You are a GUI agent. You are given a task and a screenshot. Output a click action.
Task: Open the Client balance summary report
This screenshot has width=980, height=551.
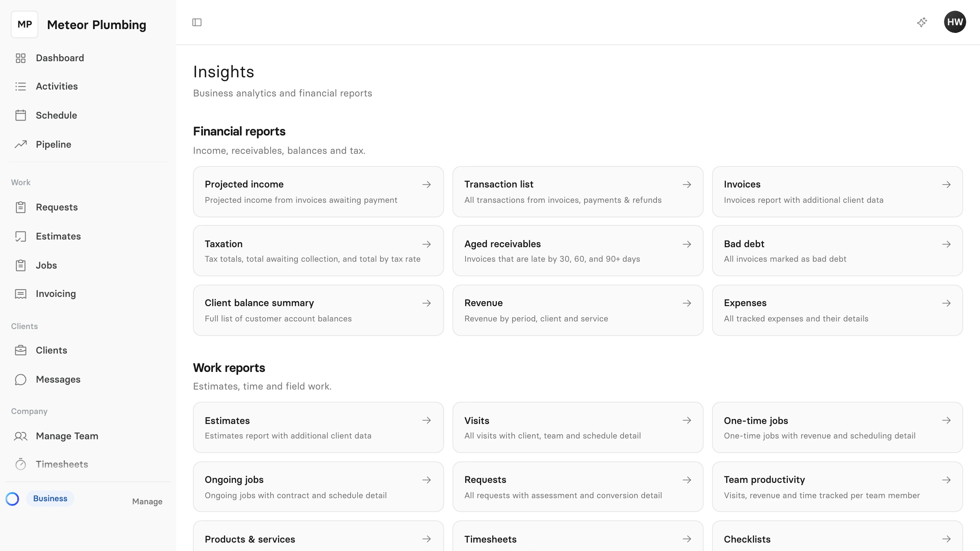[318, 310]
